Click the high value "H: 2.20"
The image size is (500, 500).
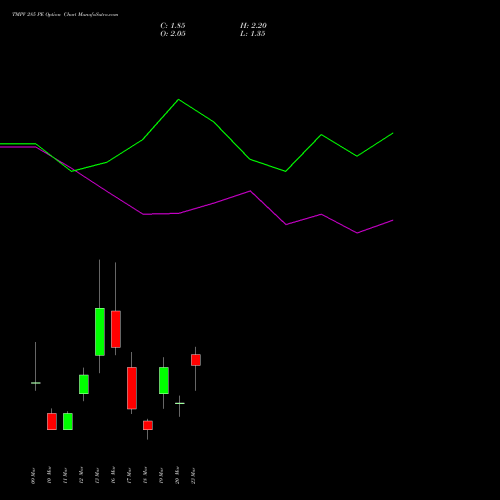click(253, 26)
